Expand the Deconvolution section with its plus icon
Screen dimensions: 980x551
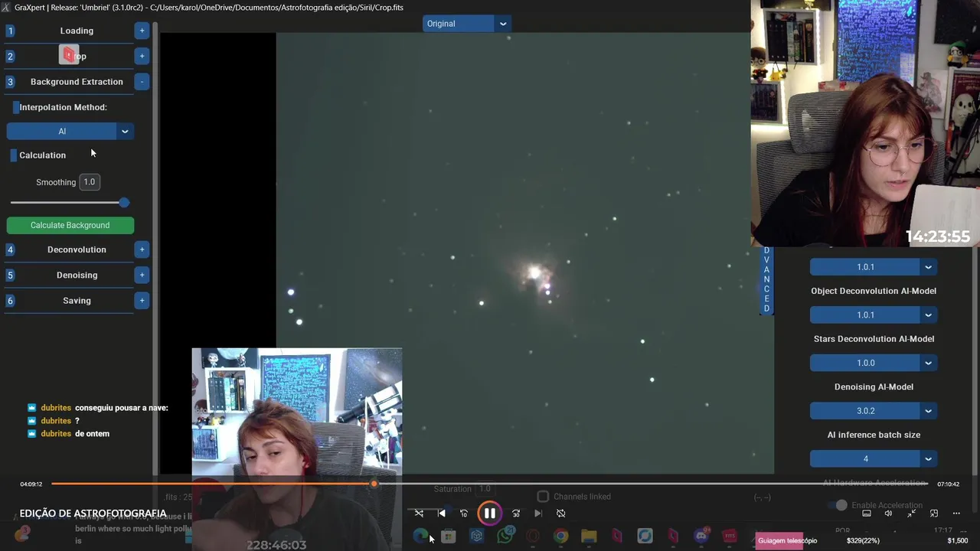(142, 249)
